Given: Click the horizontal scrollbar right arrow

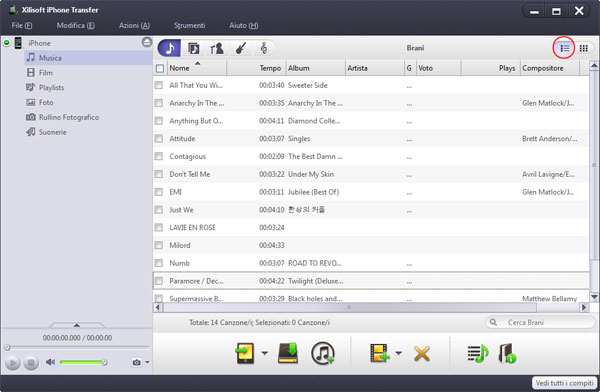Looking at the screenshot, I should pyautogui.click(x=584, y=307).
